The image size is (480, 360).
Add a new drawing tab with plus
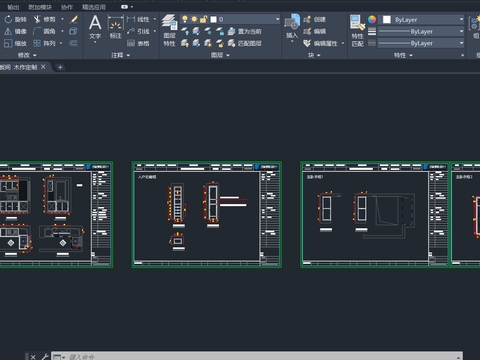60,67
